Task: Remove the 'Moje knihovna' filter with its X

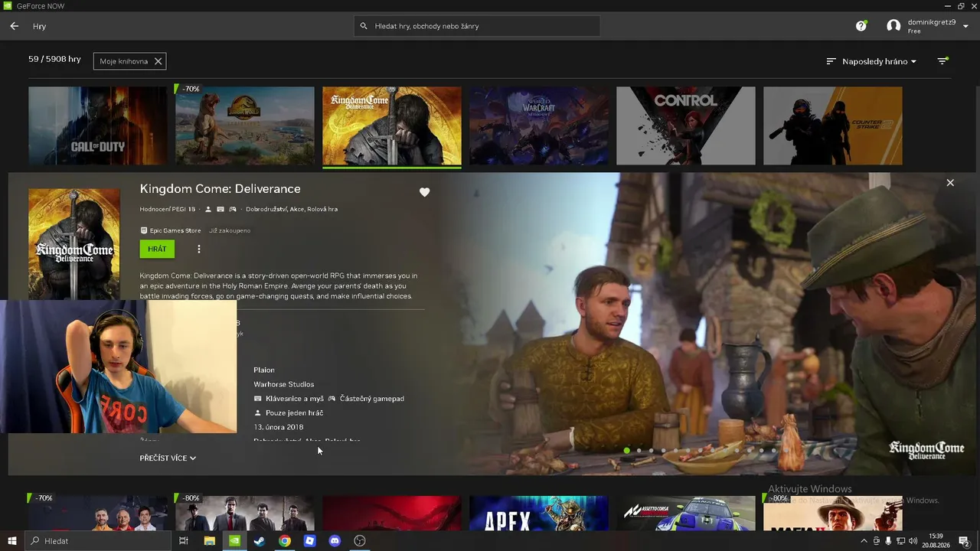Action: click(158, 61)
